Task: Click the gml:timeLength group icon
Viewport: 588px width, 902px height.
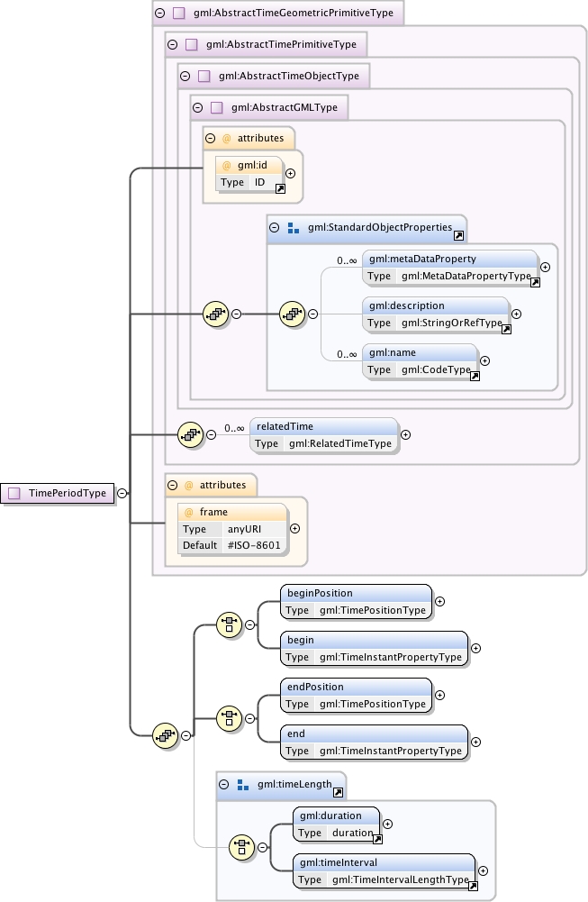Action: coord(242,785)
